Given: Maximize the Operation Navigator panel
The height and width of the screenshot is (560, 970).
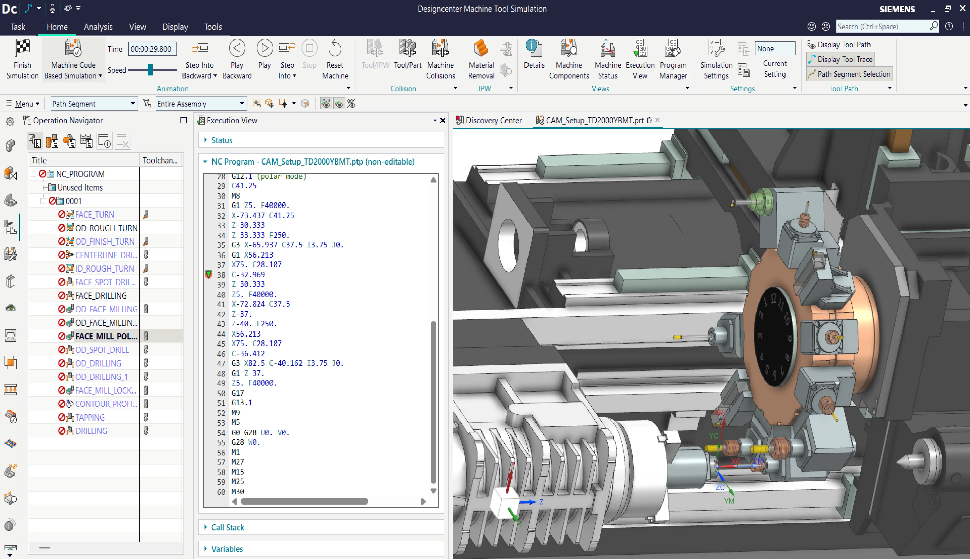Looking at the screenshot, I should tap(183, 120).
